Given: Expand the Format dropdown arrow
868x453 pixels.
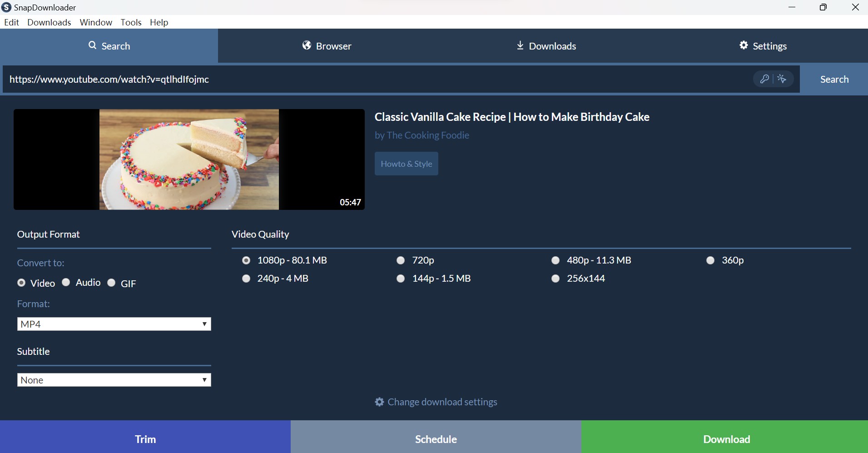Looking at the screenshot, I should click(x=205, y=324).
